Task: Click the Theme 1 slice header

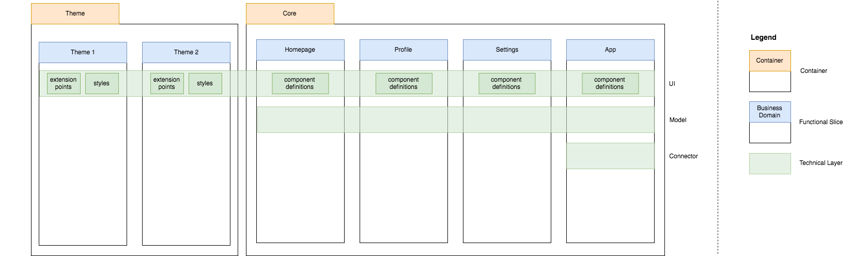Action: point(83,52)
